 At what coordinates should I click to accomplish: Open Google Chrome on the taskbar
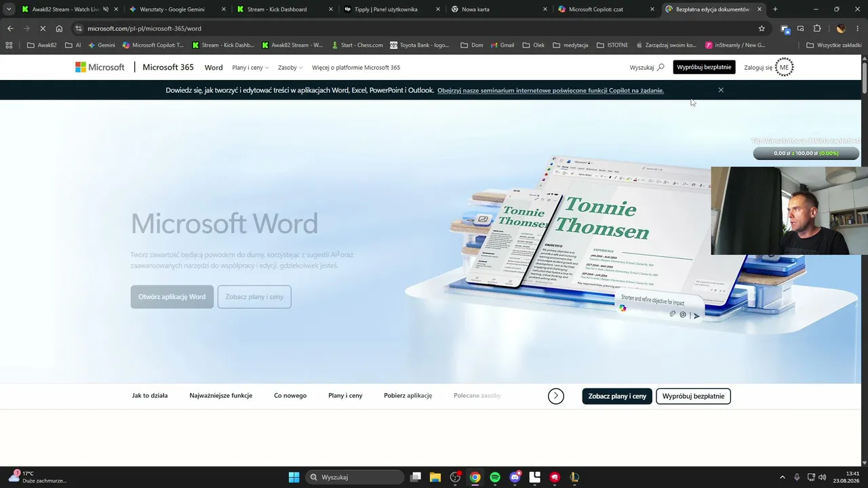(475, 477)
